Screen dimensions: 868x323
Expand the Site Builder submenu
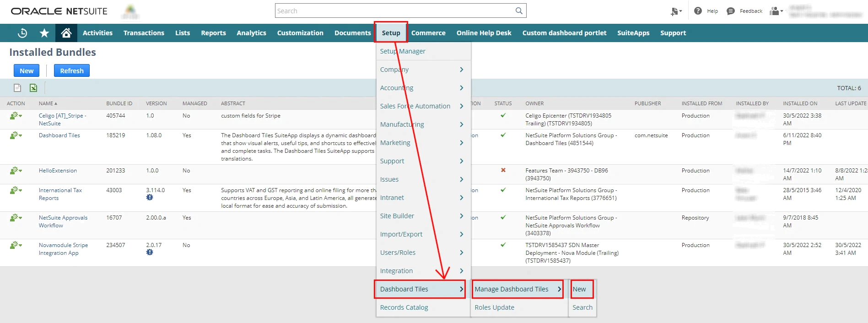(422, 216)
